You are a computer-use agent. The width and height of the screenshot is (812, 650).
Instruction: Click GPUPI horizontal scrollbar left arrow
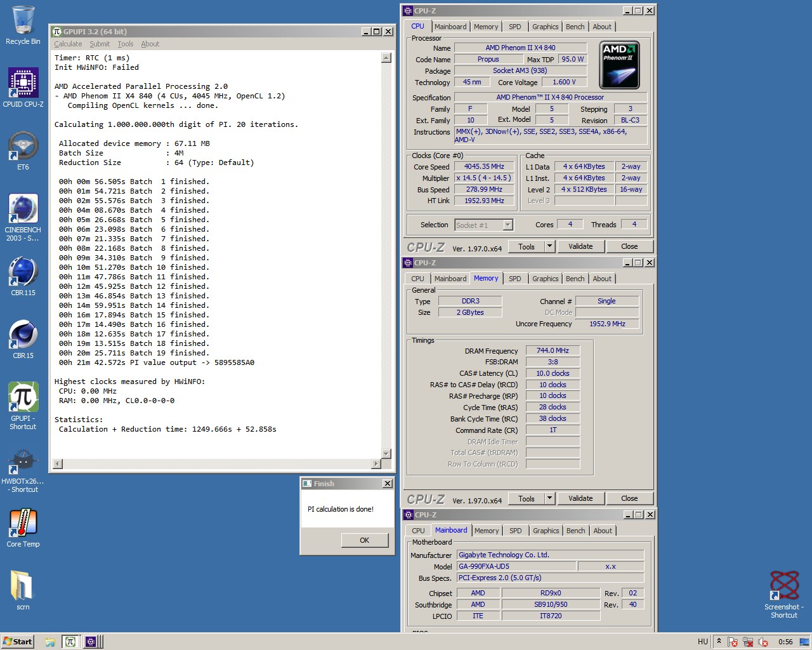58,464
